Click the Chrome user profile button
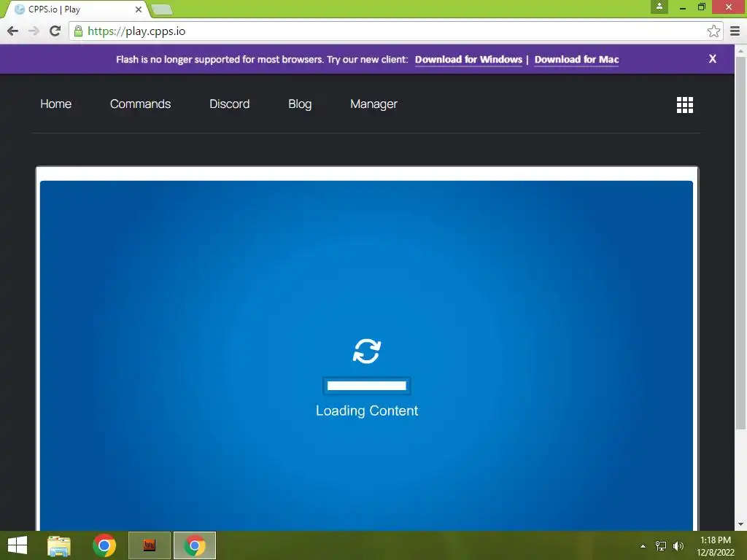Viewport: 747px width, 560px height. 659,7
